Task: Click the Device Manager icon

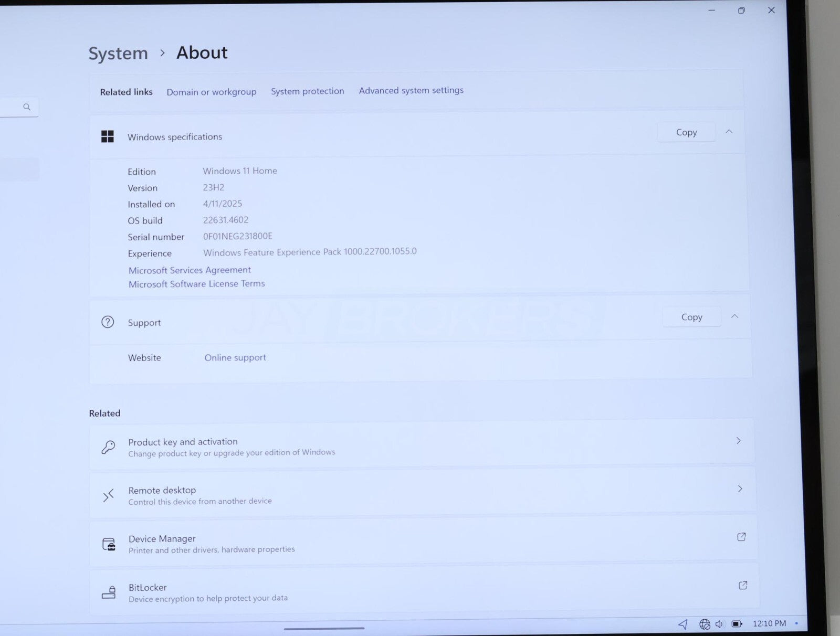Action: point(109,544)
